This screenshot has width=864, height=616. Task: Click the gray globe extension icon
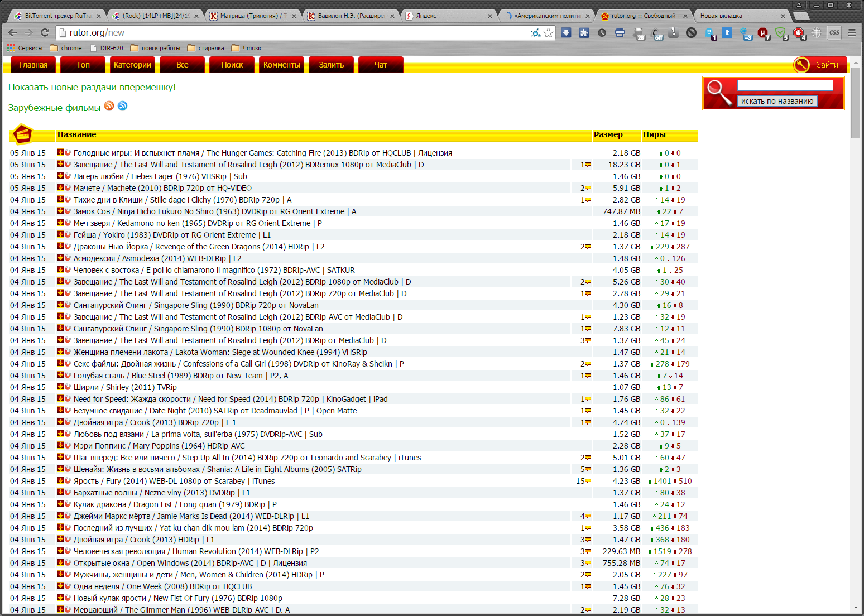pyautogui.click(x=817, y=33)
